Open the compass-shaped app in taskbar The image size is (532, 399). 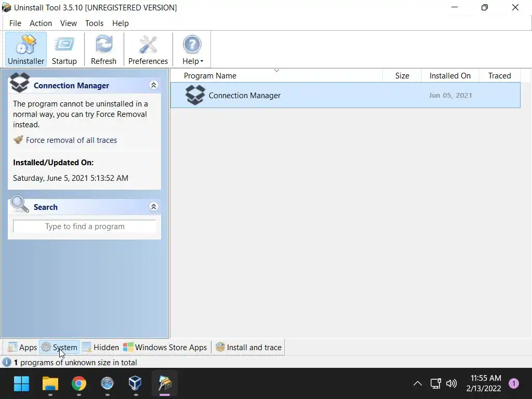(107, 384)
